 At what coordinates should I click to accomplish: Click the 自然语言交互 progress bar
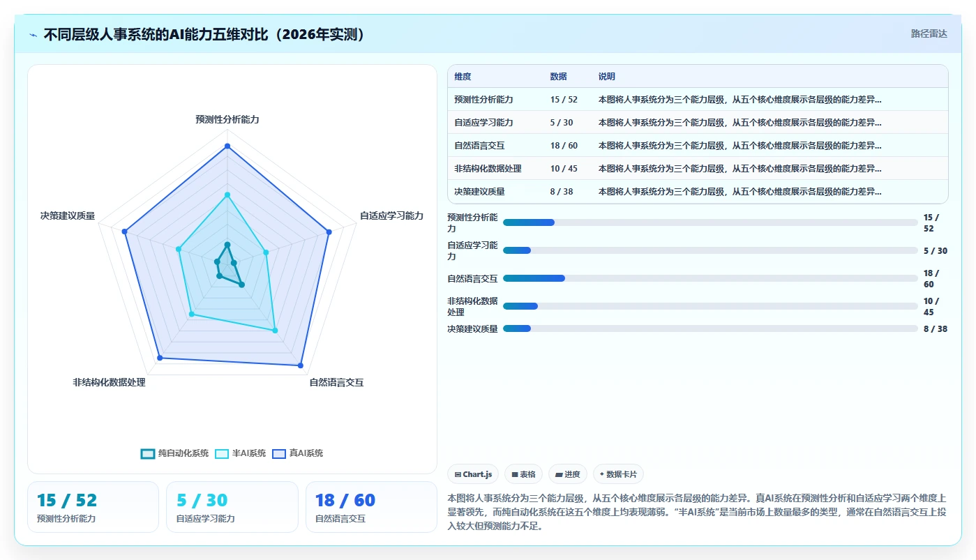pos(710,278)
